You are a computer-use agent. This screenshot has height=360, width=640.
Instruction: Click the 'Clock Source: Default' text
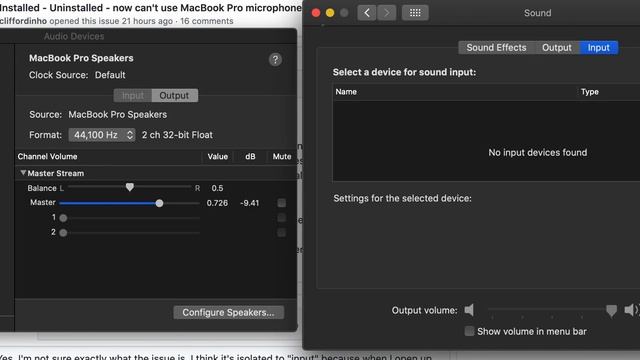tap(77, 75)
